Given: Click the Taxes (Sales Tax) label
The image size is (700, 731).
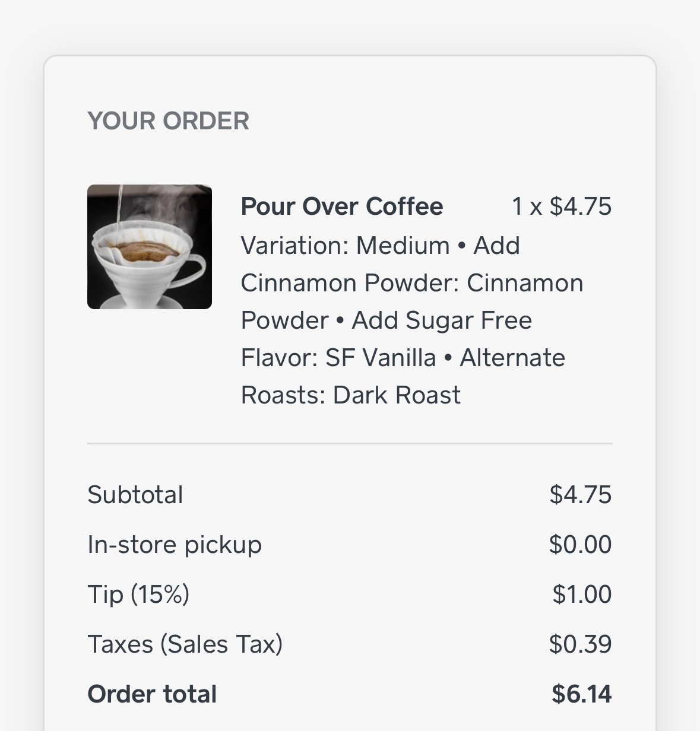Looking at the screenshot, I should point(185,644).
